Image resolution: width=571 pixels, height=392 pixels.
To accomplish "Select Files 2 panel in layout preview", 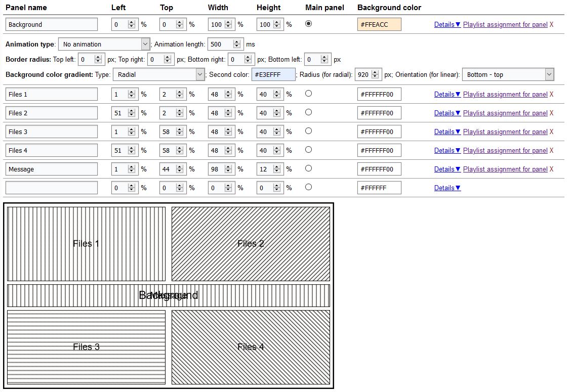I will point(251,244).
